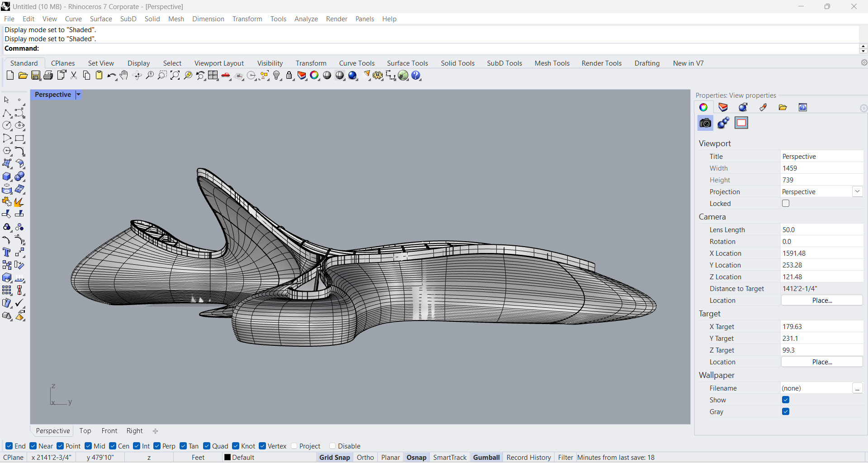The height and width of the screenshot is (463, 868).
Task: Save the model using the floppy icon
Action: (x=36, y=76)
